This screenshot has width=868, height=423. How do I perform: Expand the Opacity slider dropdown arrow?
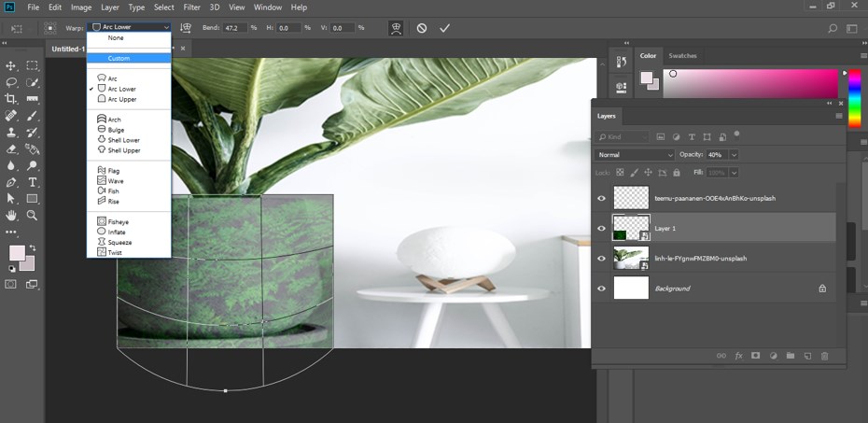[734, 154]
